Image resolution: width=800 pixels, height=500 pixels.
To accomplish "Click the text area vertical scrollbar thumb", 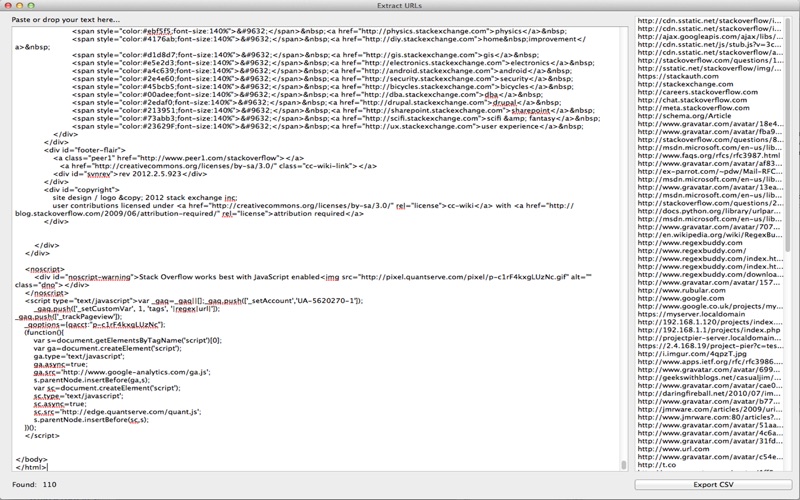I will pyautogui.click(x=623, y=465).
